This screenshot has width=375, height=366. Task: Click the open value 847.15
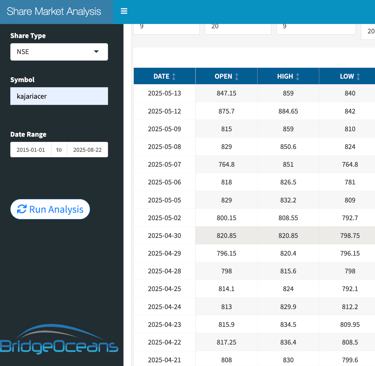tap(226, 93)
